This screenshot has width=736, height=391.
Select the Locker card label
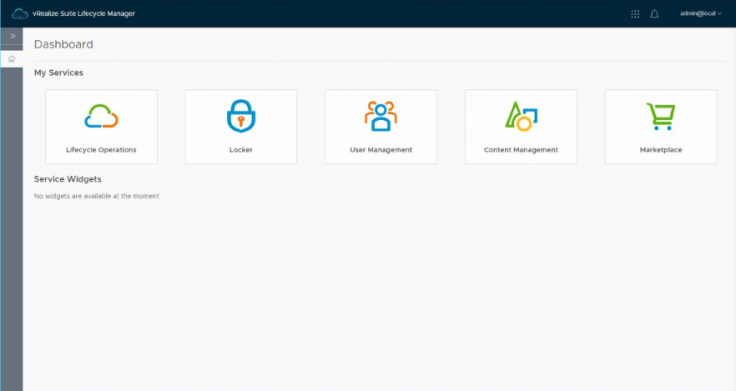(x=241, y=150)
